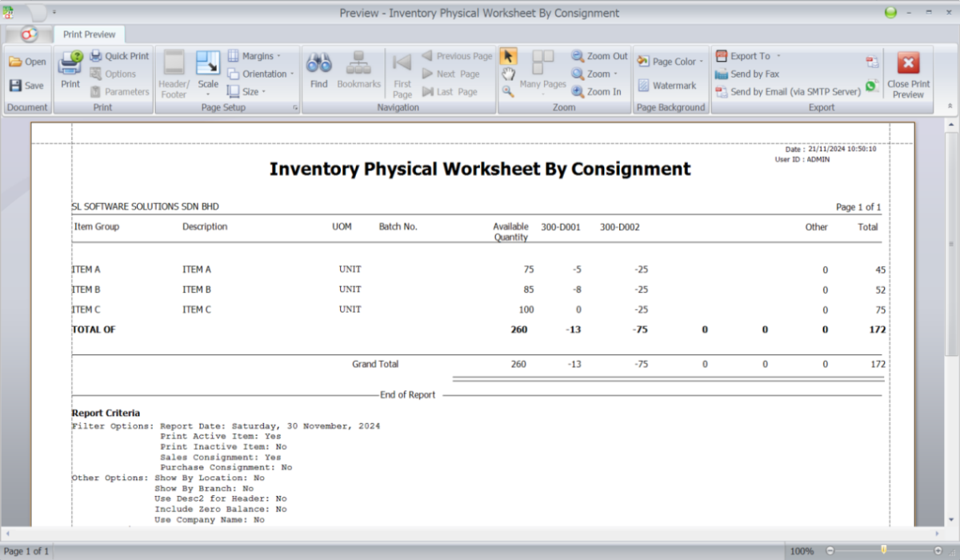The image size is (960, 560).
Task: Click the green status circle in the title bar
Action: pos(890,13)
